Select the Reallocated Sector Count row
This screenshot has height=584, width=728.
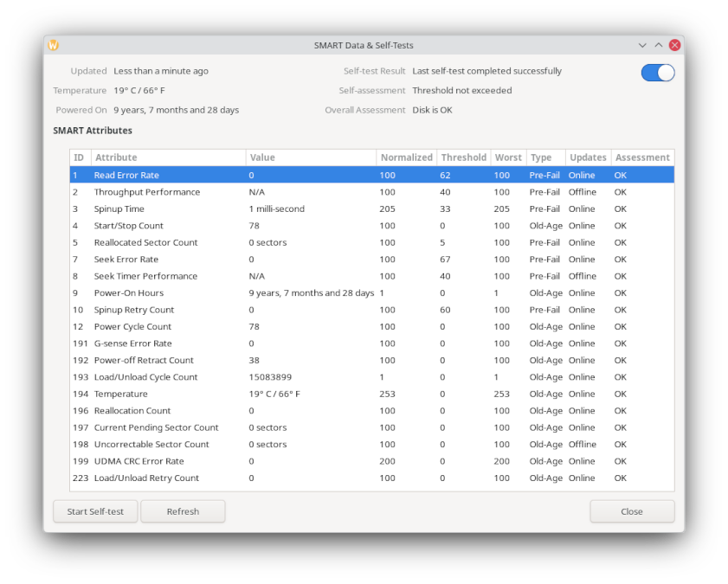[145, 243]
